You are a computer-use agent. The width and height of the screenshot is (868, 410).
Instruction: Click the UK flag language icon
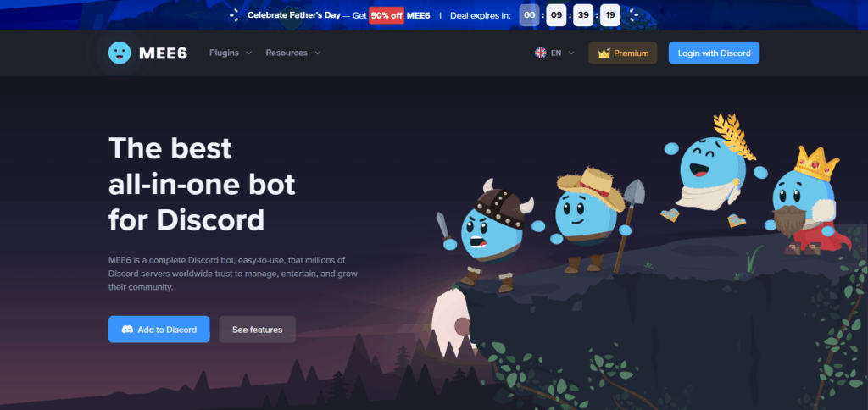pos(540,53)
